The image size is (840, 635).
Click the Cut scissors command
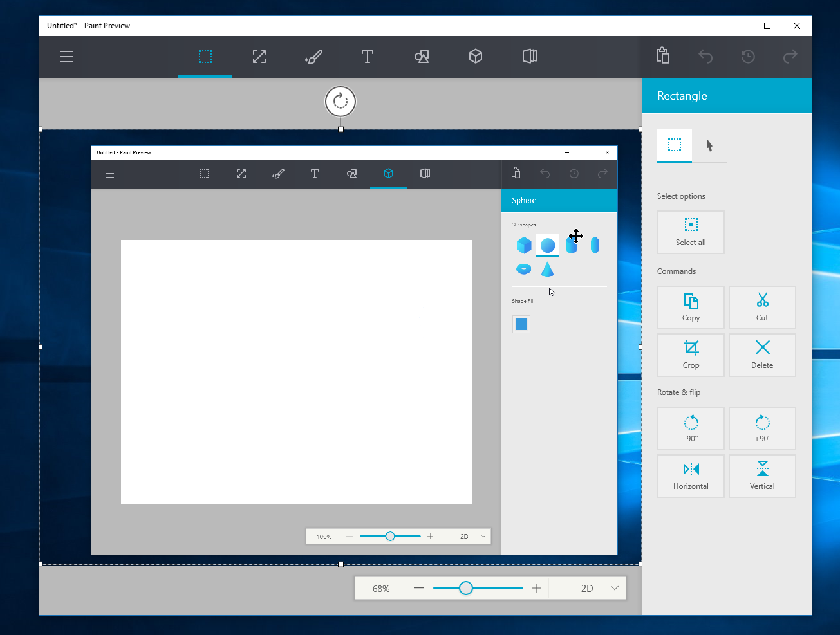point(762,307)
